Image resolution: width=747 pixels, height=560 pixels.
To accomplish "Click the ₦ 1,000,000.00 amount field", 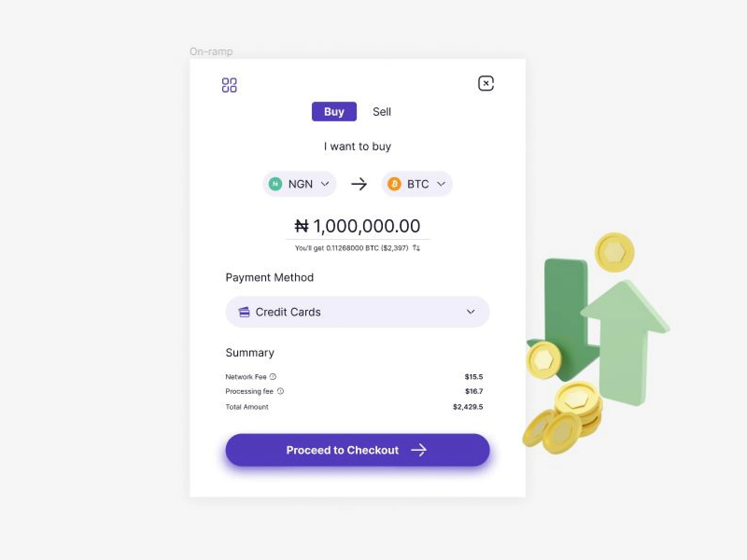I will coord(358,226).
